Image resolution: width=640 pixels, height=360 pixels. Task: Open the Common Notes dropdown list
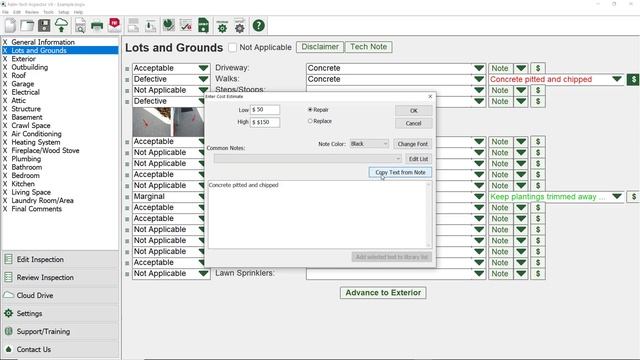pos(307,159)
